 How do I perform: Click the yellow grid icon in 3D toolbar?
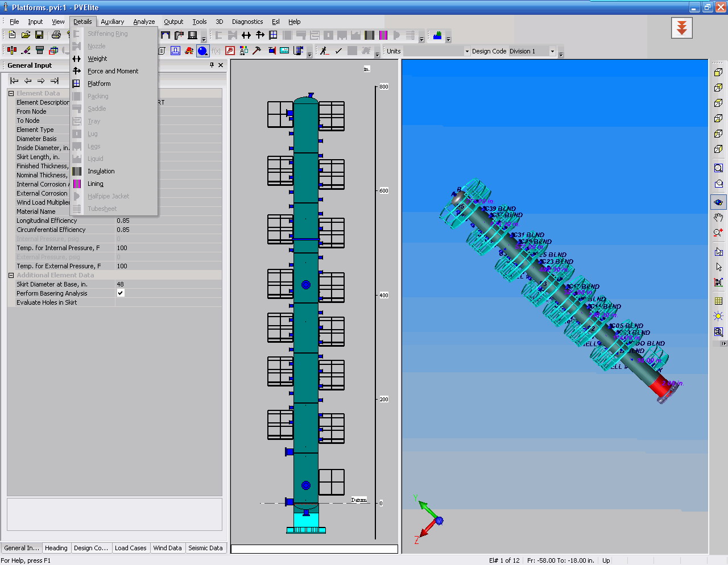(718, 301)
